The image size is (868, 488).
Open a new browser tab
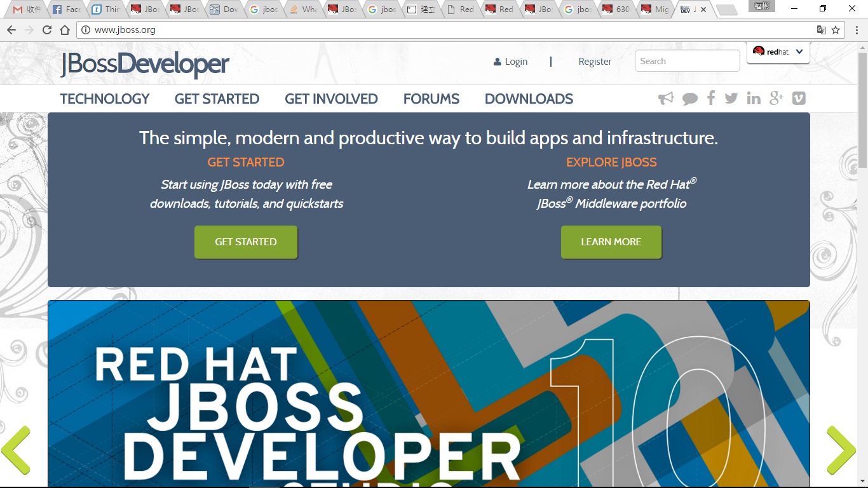726,10
